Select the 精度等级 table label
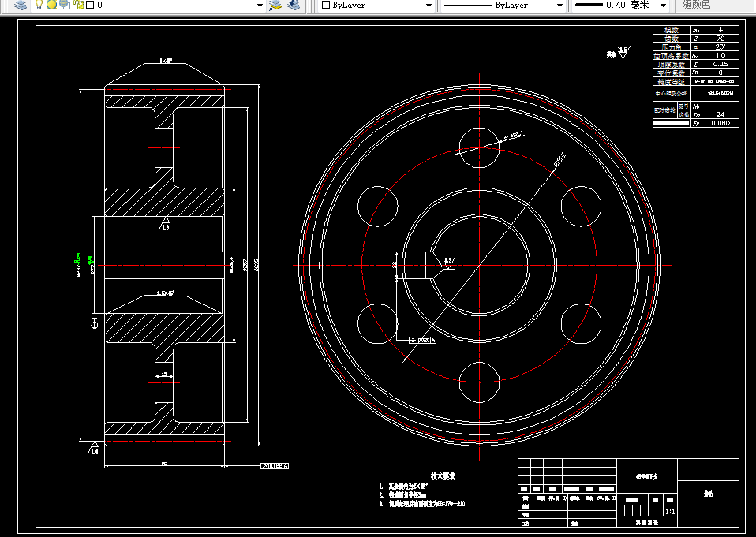Viewport: 756px width, 537px height. pyautogui.click(x=671, y=82)
